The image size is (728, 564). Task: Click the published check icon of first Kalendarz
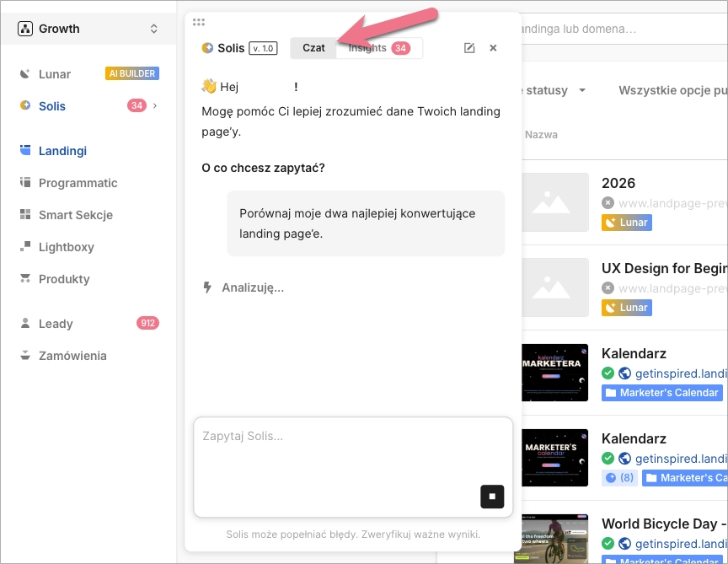[x=608, y=373]
